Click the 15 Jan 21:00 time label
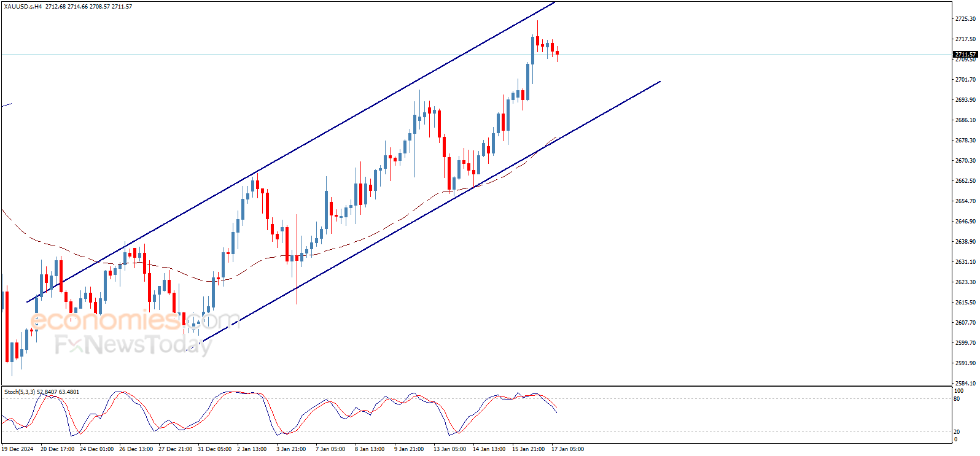 (528, 449)
